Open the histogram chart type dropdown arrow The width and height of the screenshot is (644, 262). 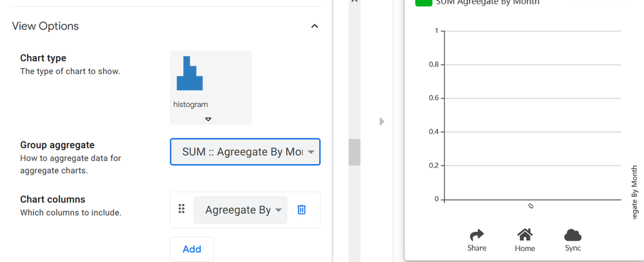[x=208, y=119]
